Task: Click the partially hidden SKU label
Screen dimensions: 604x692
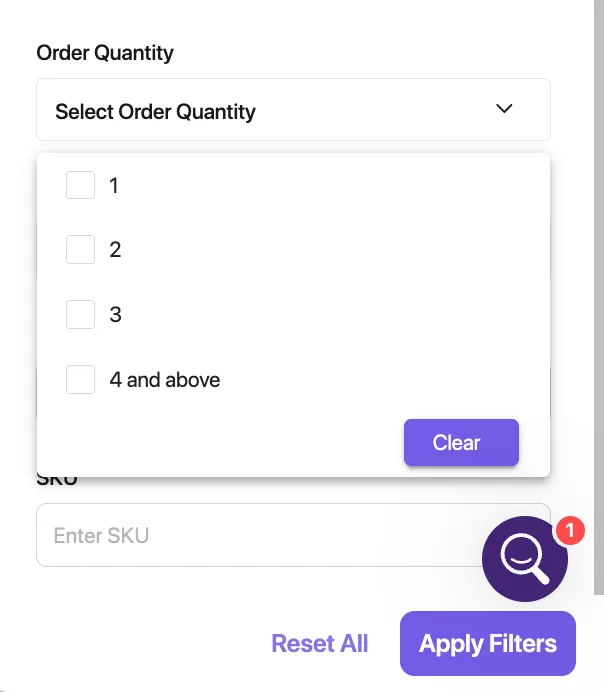Action: point(57,481)
